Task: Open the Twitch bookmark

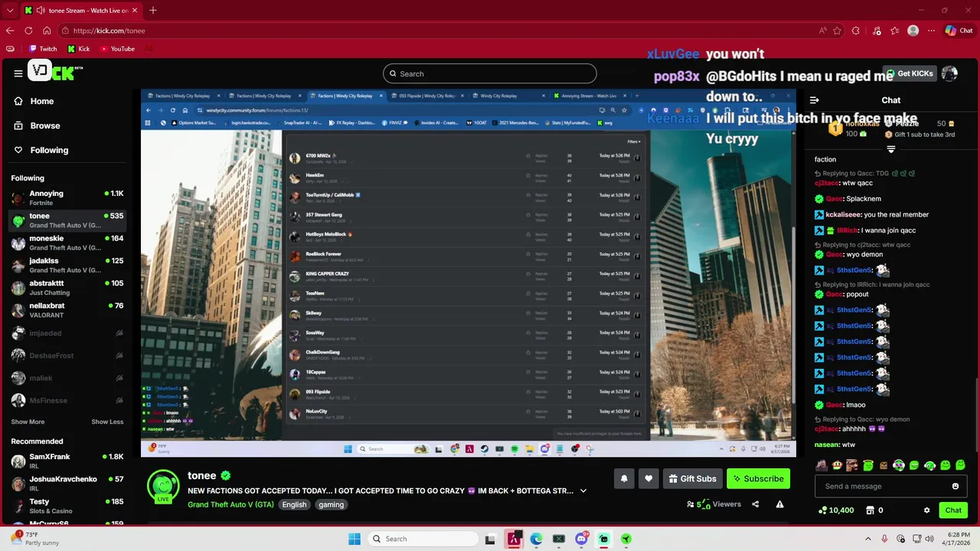Action: [42, 49]
